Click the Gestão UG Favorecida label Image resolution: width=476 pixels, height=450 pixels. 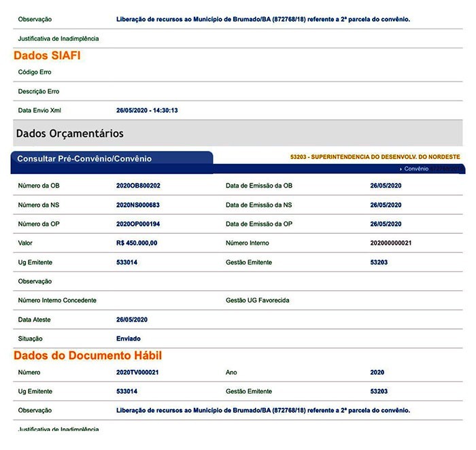point(258,300)
